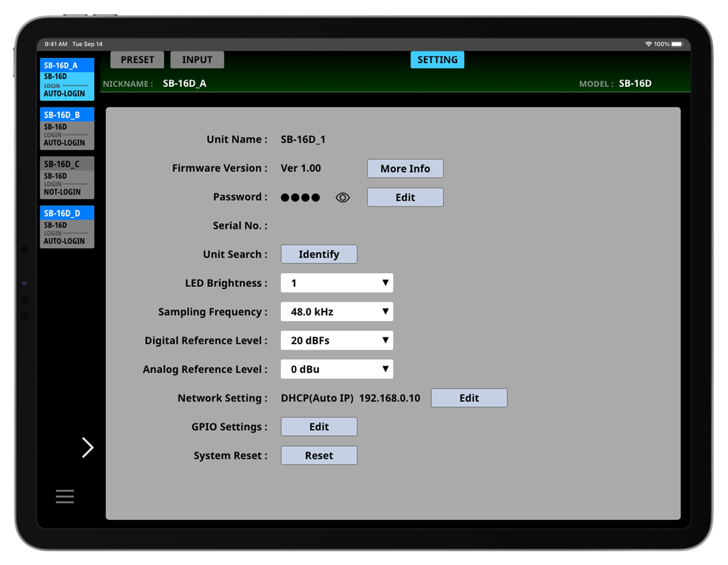728x565 pixels.
Task: Toggle password visibility eye icon
Action: tap(343, 197)
